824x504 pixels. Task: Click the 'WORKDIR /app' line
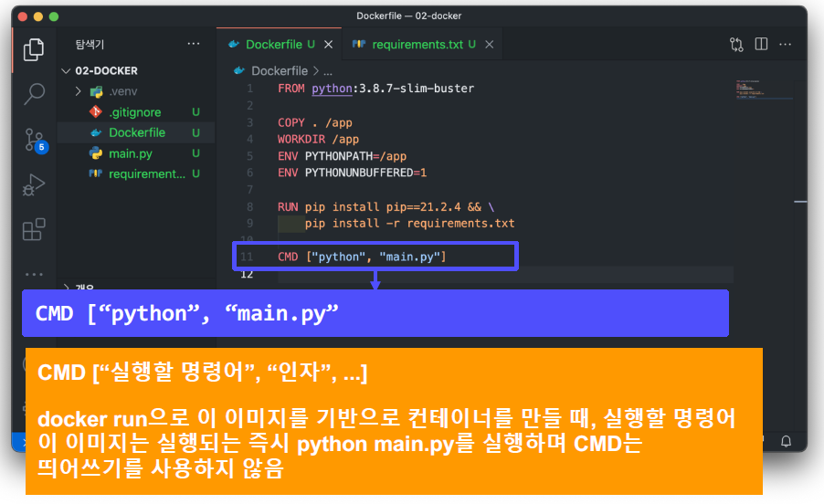[318, 139]
